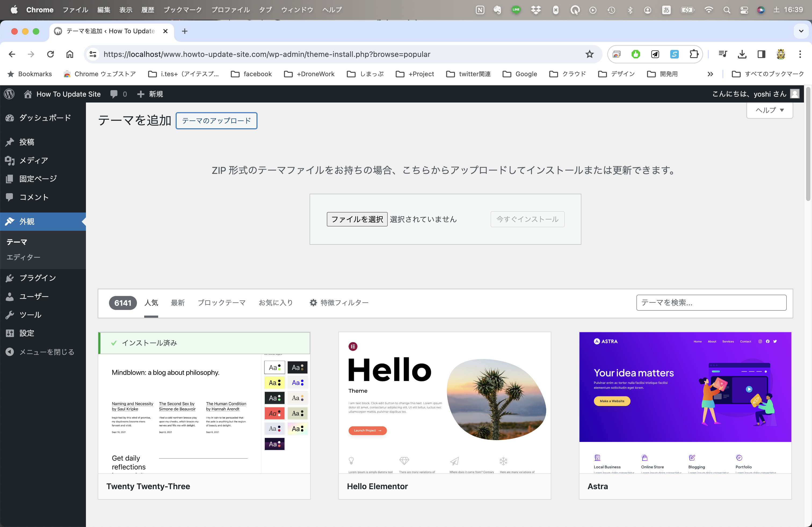This screenshot has width=812, height=527.
Task: Open すべてのブックマーク folder
Action: 768,74
